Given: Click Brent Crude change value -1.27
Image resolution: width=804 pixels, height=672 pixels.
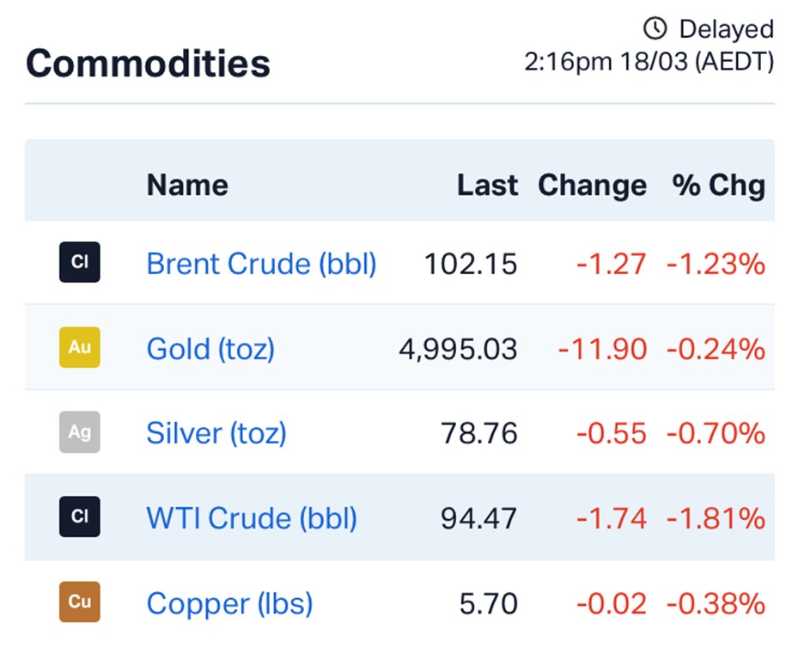Looking at the screenshot, I should pyautogui.click(x=611, y=264).
